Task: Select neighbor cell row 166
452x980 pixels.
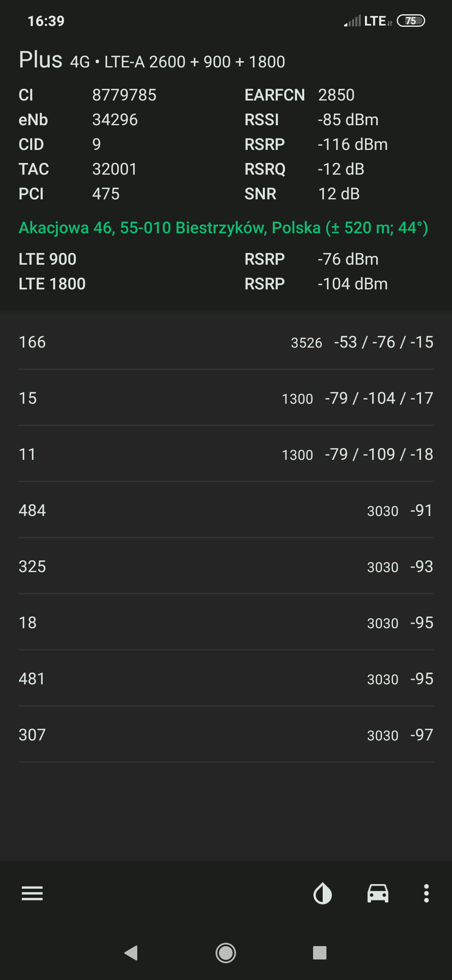Action: 226,342
